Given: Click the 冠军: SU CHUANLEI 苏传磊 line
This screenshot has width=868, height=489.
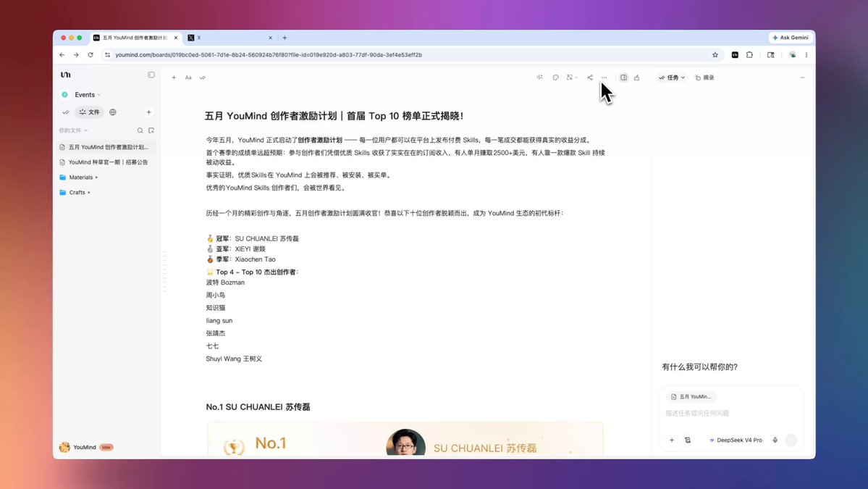Looking at the screenshot, I should [253, 238].
